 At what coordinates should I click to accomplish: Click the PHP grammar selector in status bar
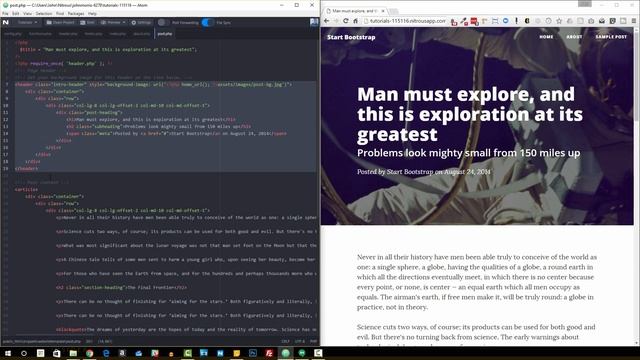313,342
